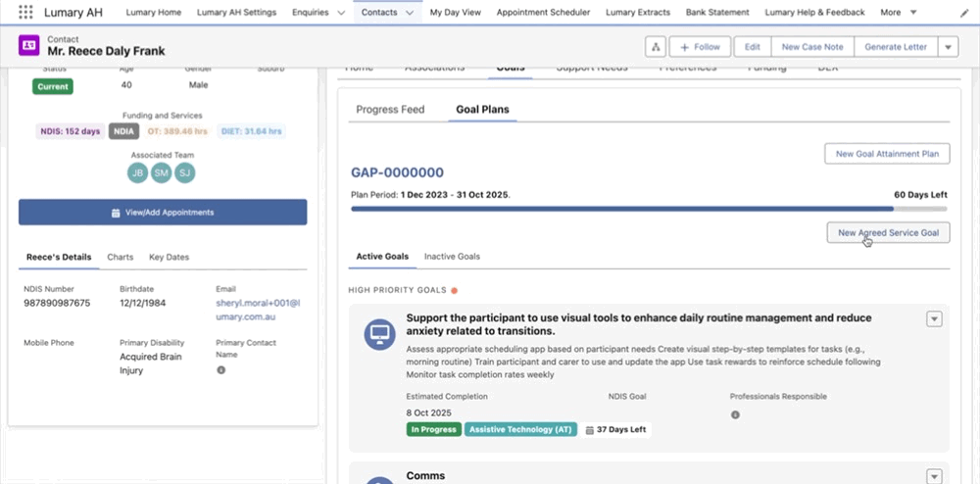Screen dimensions: 980x484
Task: Open the Key Dates tab
Action: (169, 258)
